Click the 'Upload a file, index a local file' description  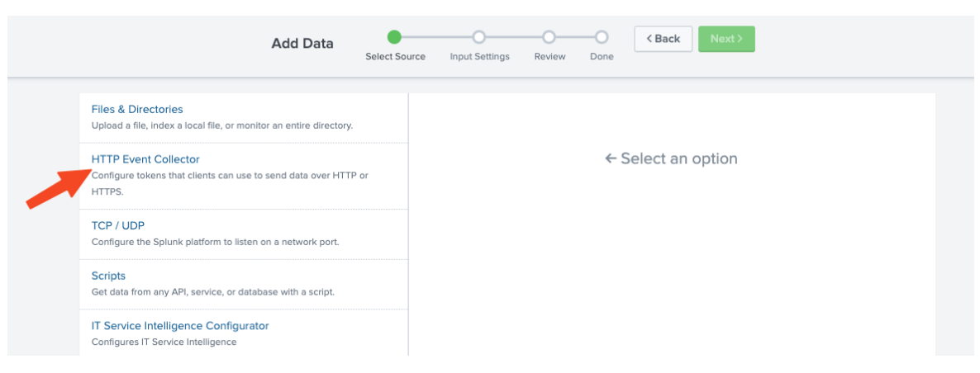[x=221, y=126]
